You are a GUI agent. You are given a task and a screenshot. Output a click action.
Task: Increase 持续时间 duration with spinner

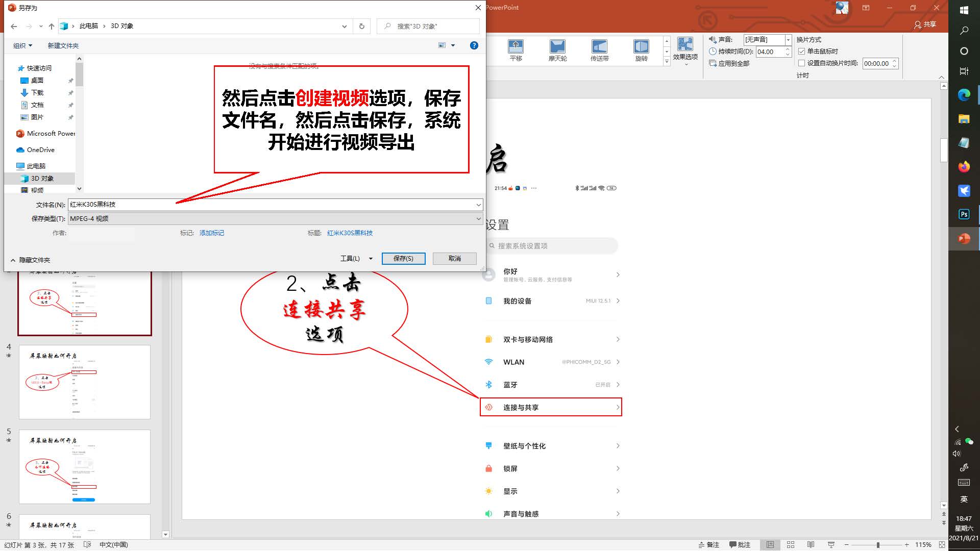[x=788, y=49]
